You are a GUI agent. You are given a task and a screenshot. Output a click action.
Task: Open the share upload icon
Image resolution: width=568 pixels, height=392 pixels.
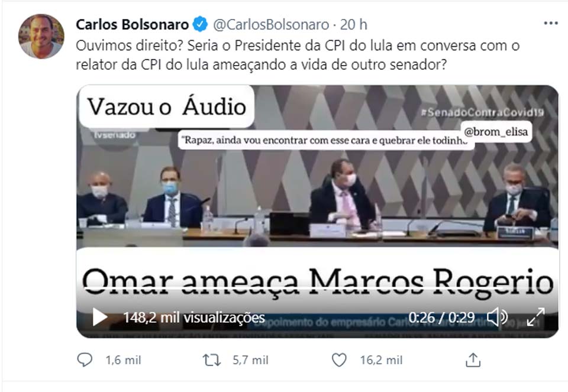[x=473, y=360]
